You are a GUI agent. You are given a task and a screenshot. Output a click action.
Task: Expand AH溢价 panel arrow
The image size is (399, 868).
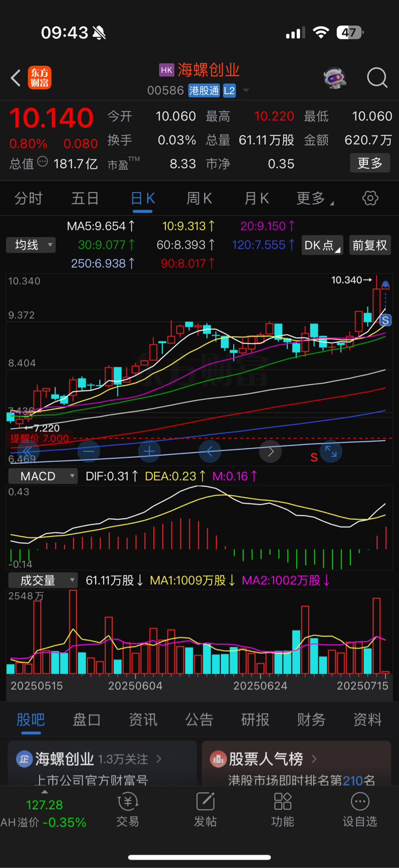(x=45, y=792)
